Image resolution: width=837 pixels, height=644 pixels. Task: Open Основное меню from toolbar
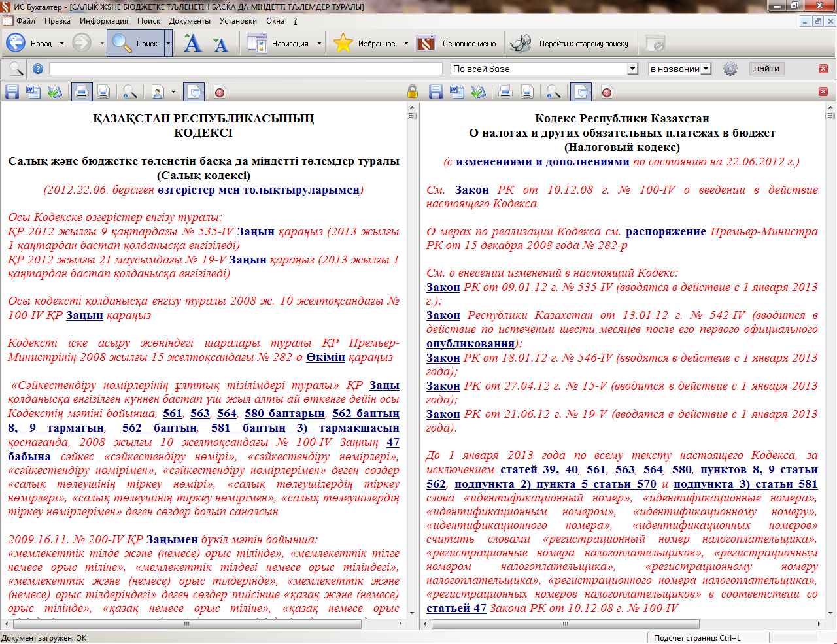456,43
